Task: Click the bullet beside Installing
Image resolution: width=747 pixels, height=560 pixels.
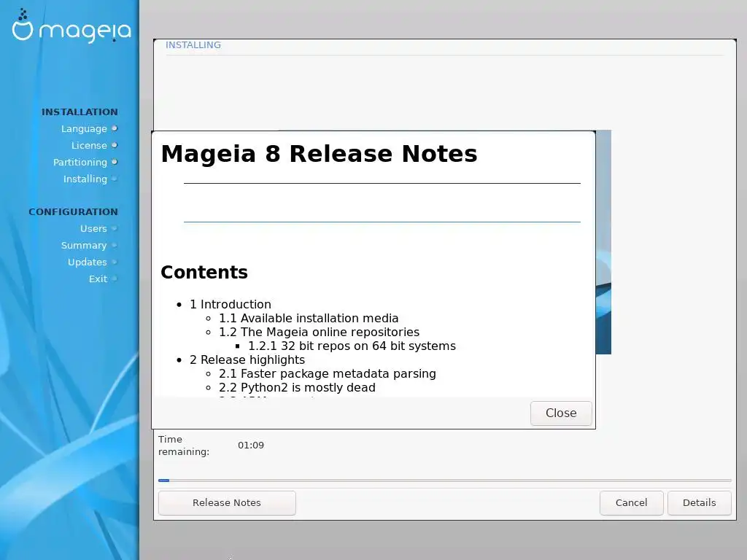Action: point(115,179)
